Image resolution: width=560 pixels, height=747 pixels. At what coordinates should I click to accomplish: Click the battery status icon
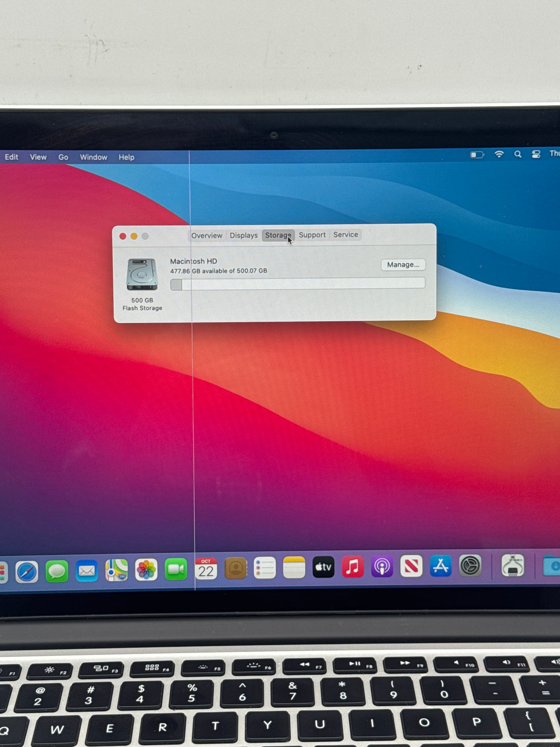pos(477,155)
